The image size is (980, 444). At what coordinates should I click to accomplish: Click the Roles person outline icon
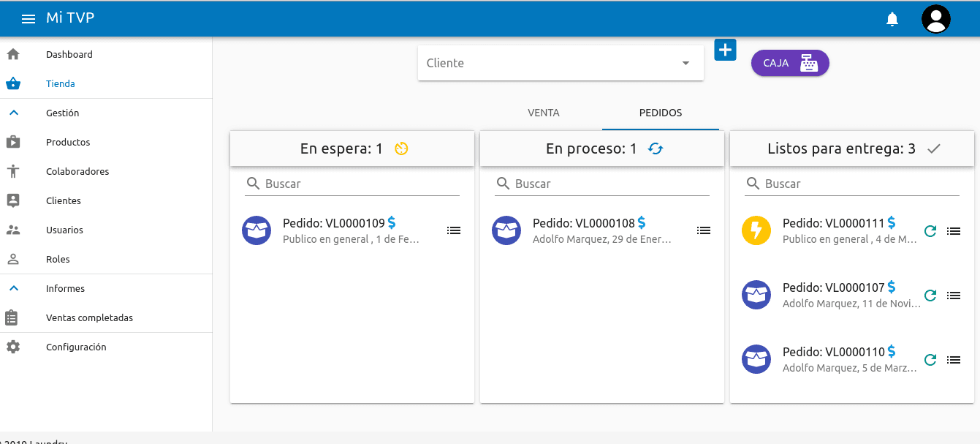tap(13, 259)
